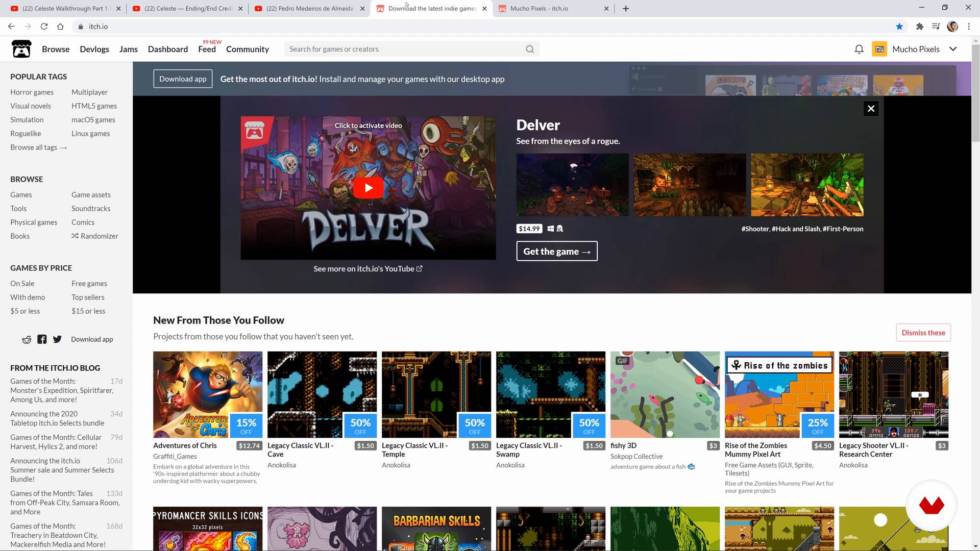Click the Browse all tags link
This screenshot has width=980, height=551.
[x=38, y=147]
